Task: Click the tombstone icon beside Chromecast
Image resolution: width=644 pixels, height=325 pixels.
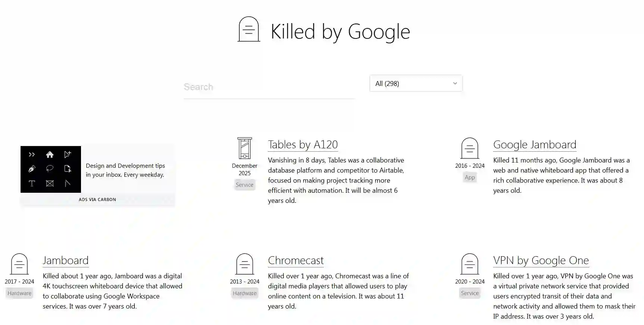Action: coord(245,264)
